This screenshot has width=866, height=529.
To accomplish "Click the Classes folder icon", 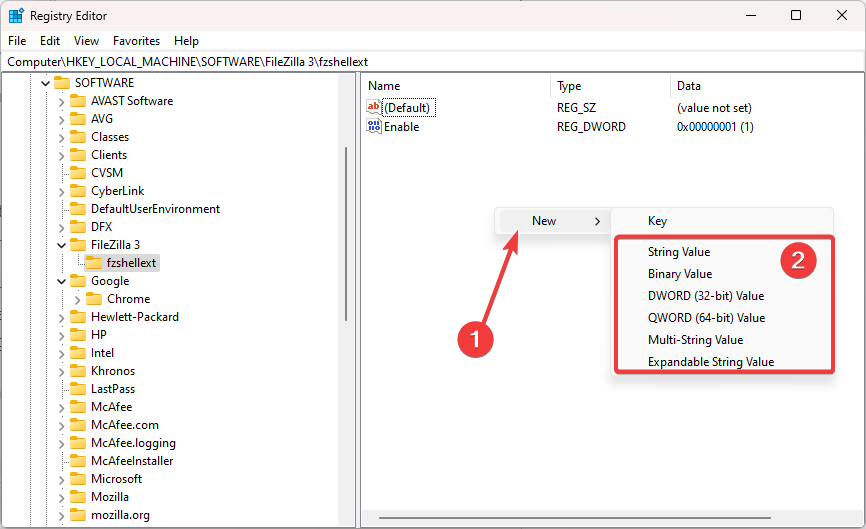I will 78,137.
